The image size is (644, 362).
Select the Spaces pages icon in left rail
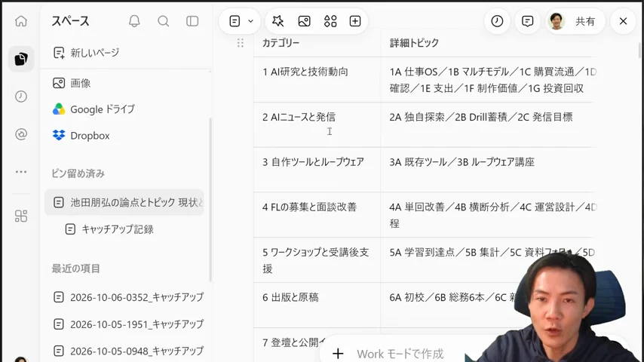click(x=21, y=59)
